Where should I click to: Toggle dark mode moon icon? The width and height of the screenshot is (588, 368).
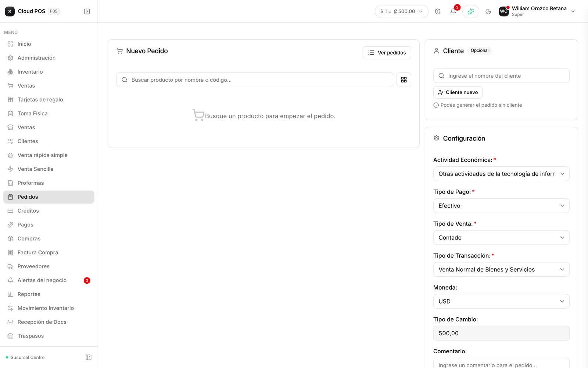(488, 11)
